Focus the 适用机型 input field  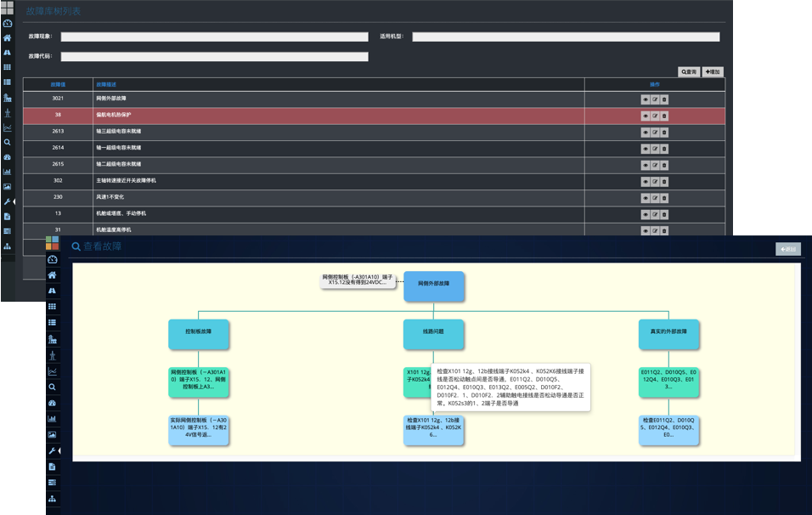(566, 37)
